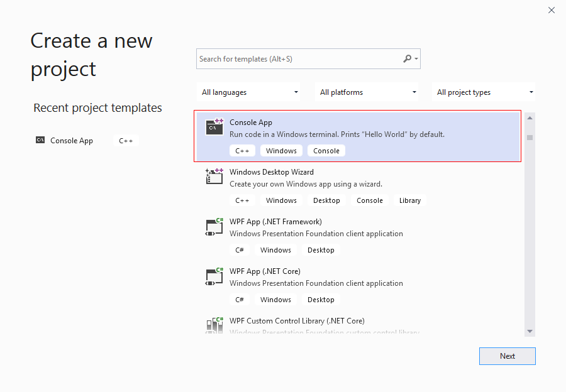Open the All languages dropdown
Image resolution: width=566 pixels, height=392 pixels.
(248, 92)
